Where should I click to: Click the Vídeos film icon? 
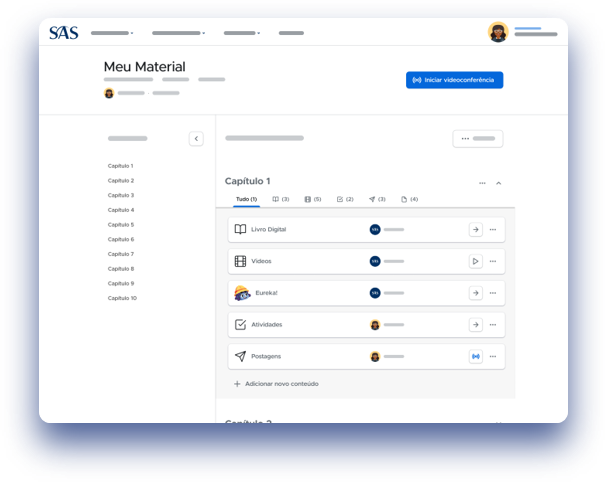(x=240, y=261)
